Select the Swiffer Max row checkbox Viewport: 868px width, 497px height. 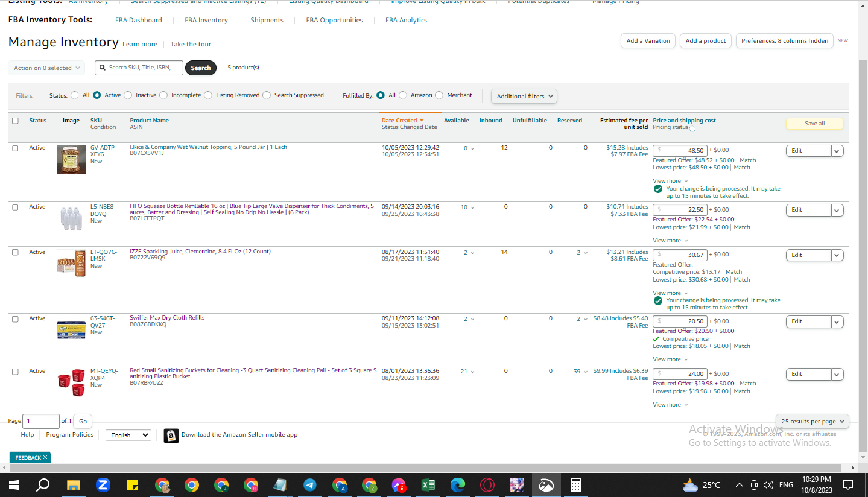coord(15,319)
